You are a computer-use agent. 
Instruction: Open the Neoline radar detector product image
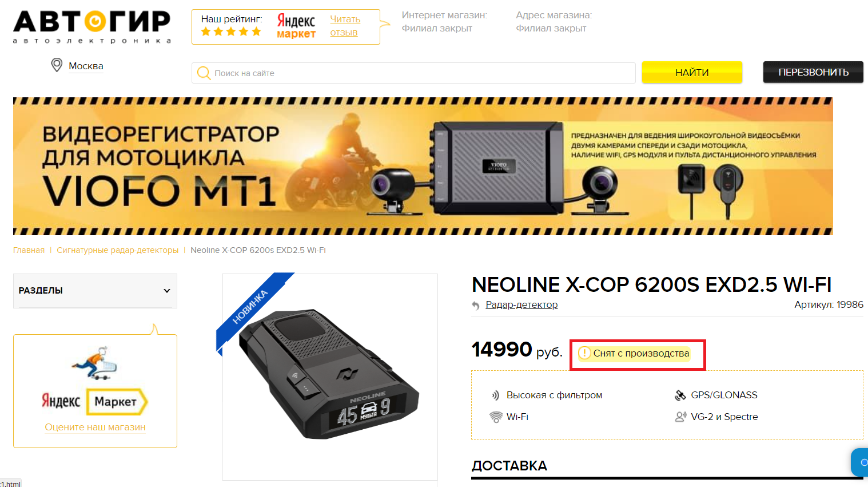(x=329, y=377)
